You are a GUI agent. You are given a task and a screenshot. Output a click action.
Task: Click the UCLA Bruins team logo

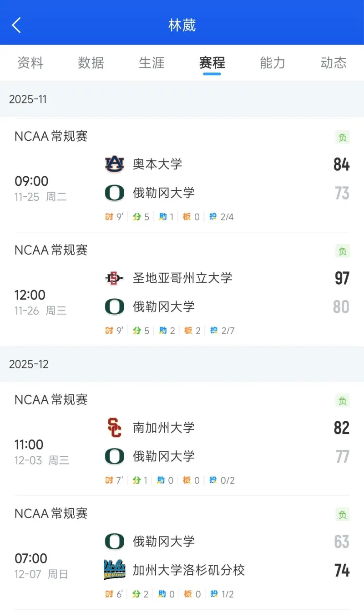pos(114,570)
